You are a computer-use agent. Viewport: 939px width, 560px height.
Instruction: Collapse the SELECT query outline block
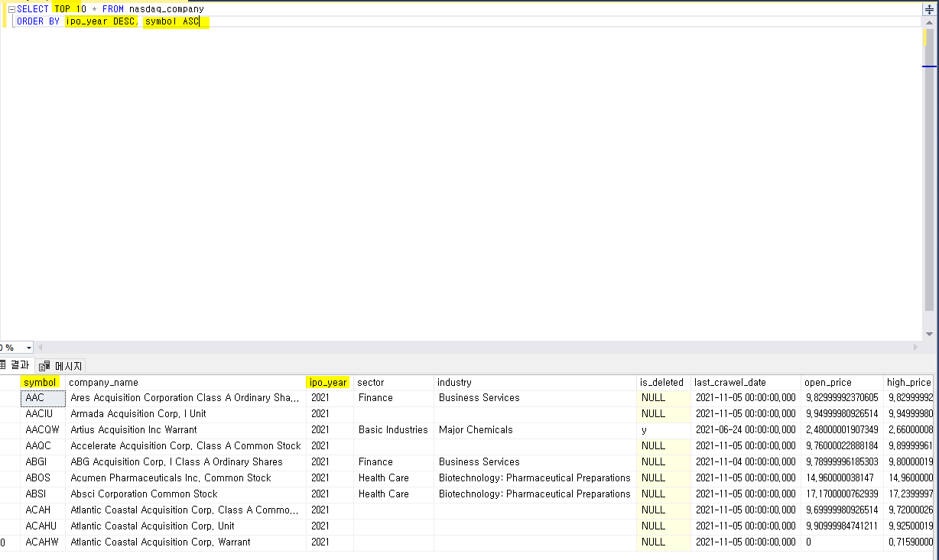coord(11,9)
